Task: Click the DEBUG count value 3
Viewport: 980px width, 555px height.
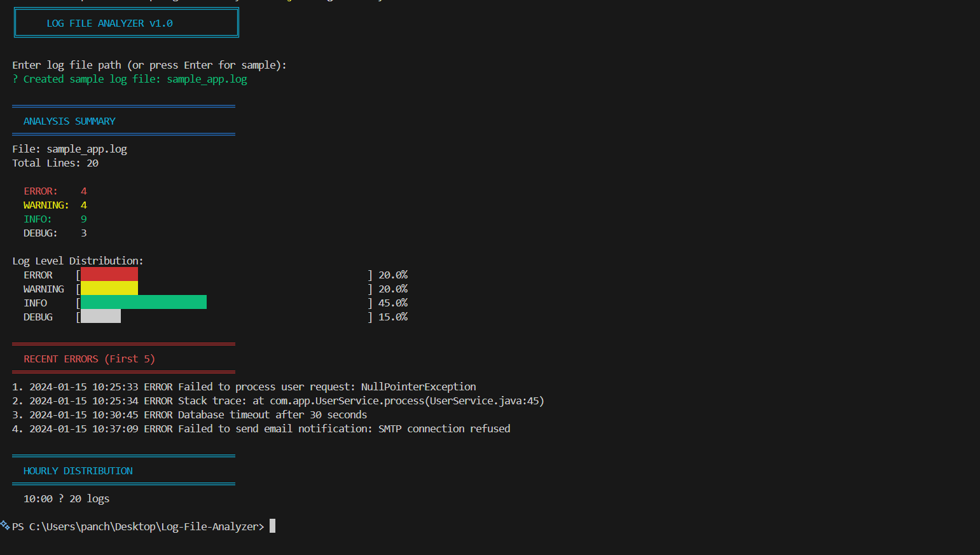Action: (83, 233)
